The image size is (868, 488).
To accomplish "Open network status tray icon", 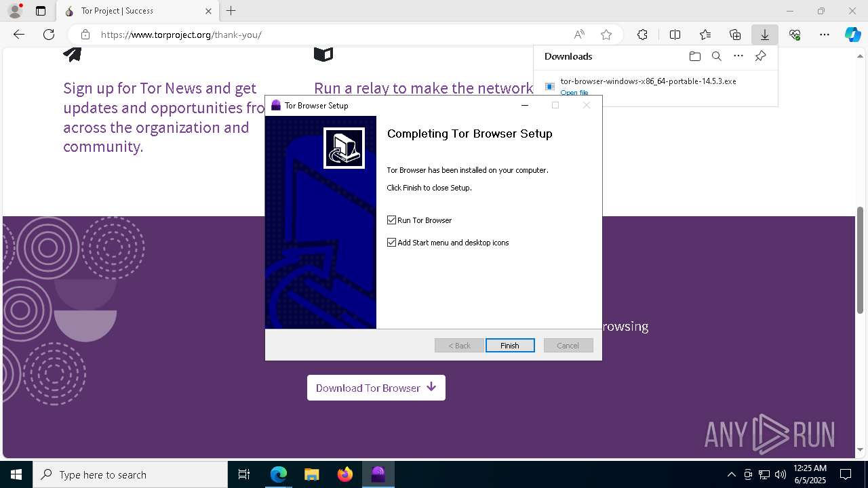I will 764,474.
